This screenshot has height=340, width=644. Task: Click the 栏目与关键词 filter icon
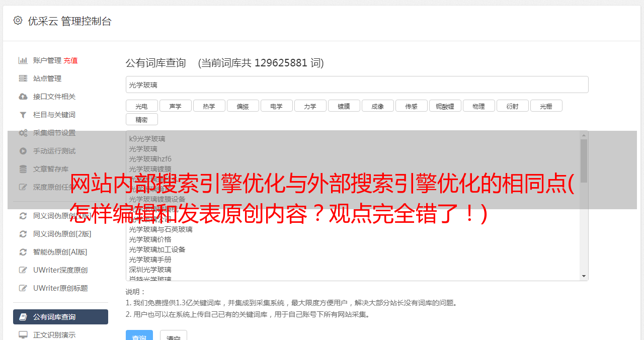pyautogui.click(x=23, y=115)
